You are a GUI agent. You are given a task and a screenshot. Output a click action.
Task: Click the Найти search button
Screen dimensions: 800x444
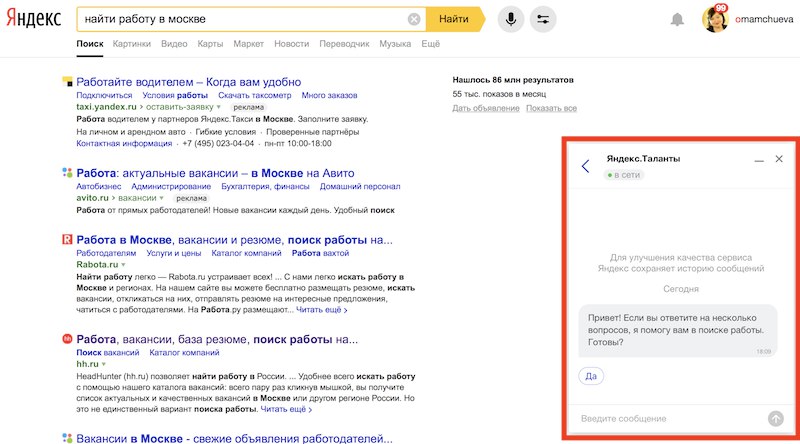454,19
